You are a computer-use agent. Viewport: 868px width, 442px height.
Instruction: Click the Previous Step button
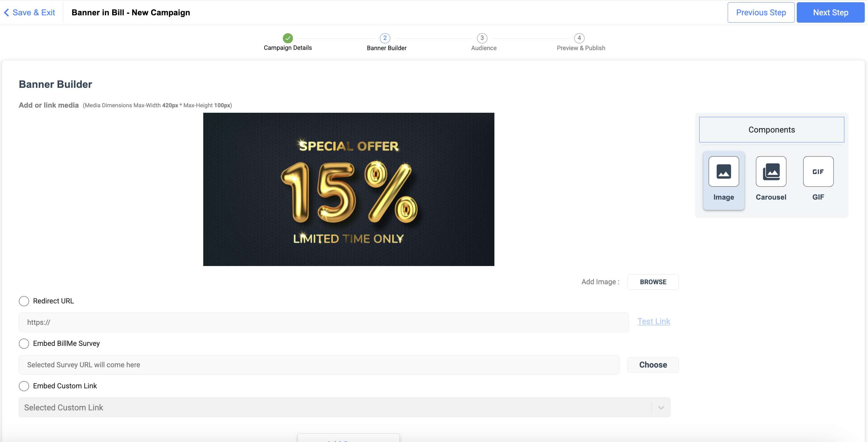[x=761, y=12]
